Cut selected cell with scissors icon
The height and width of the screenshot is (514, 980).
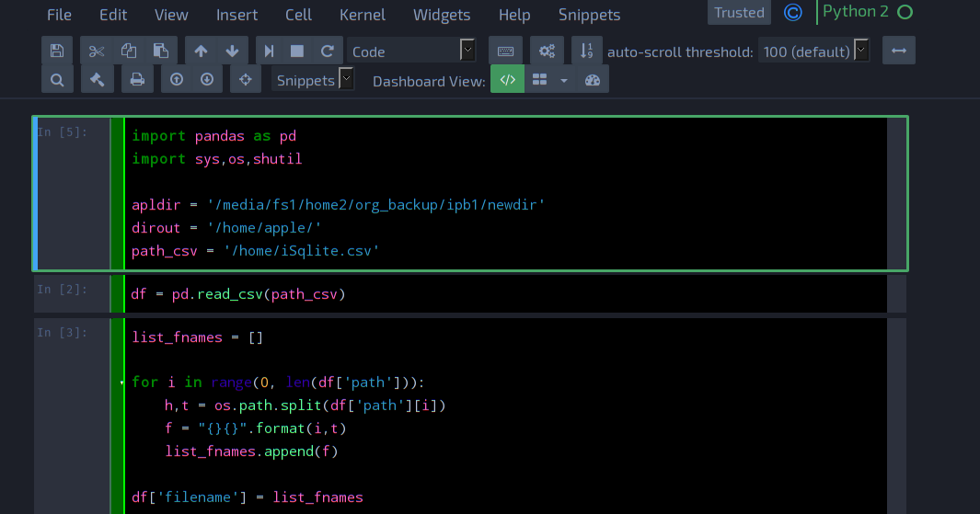point(97,51)
